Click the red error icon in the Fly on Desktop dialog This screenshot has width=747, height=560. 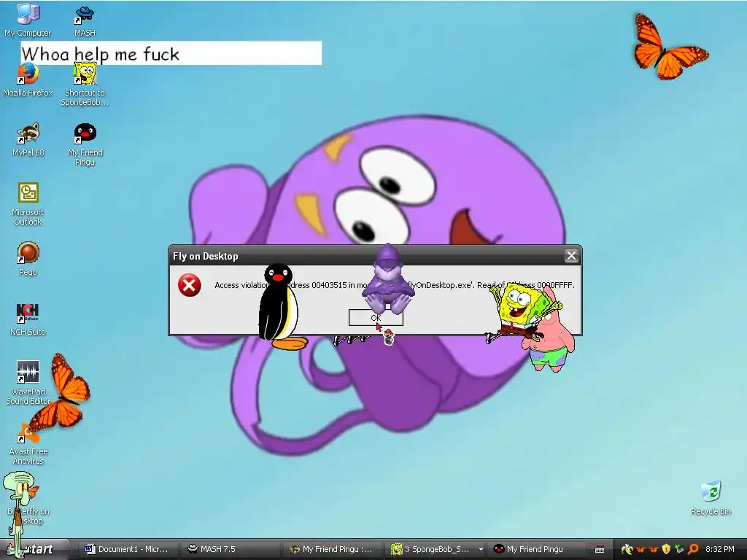point(189,285)
